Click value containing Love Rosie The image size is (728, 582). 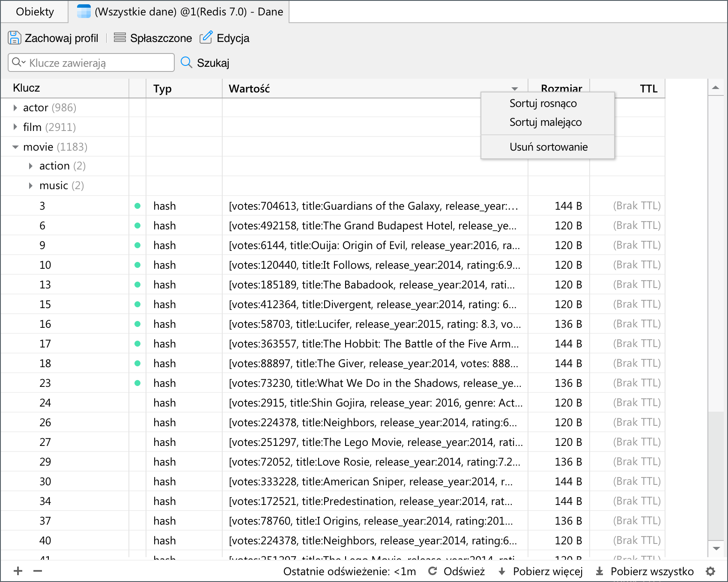pos(375,462)
